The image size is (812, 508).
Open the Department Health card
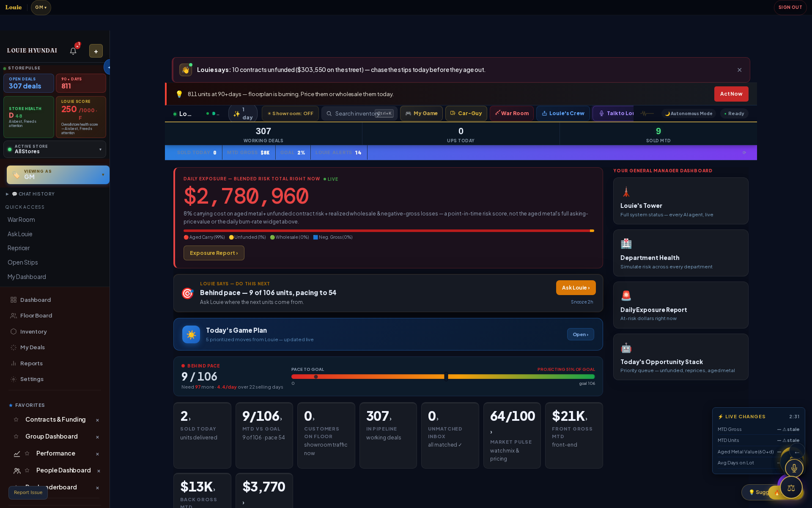pyautogui.click(x=680, y=253)
